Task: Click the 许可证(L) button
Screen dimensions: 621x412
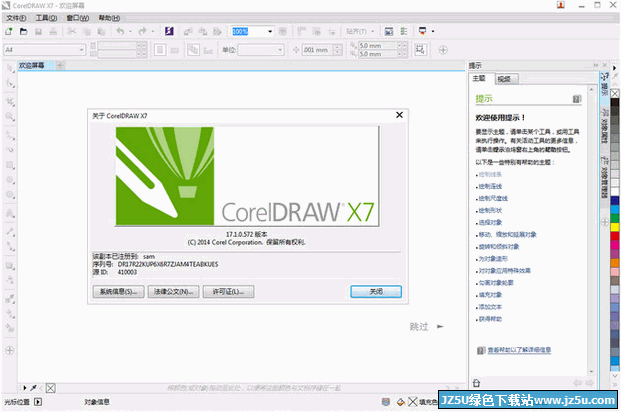Action: click(229, 292)
